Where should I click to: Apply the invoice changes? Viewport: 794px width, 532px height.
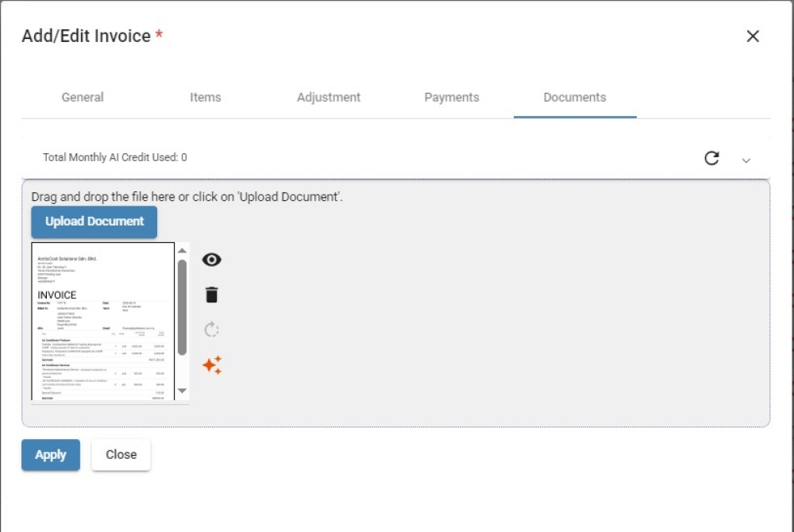click(51, 454)
